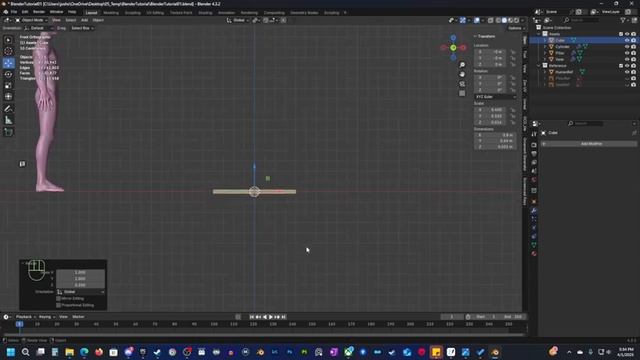Select solid viewport shading mode
Screen dimensions: 640x360
[504, 20]
